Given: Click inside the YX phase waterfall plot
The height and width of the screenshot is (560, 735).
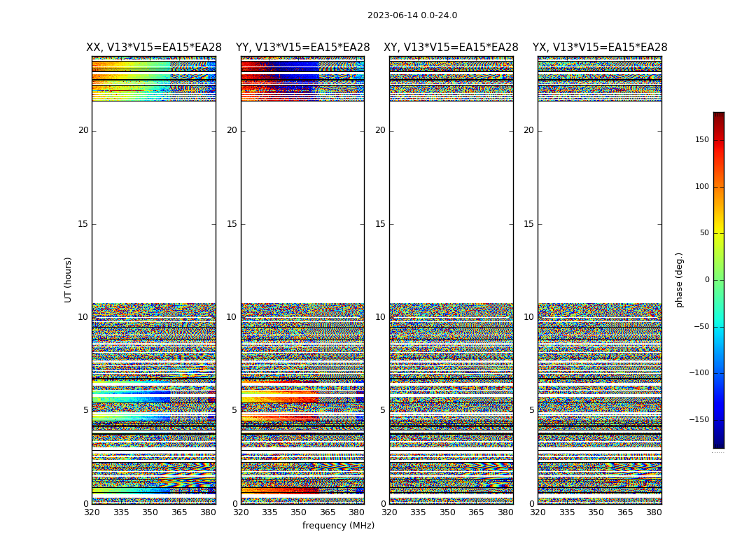Looking at the screenshot, I should tap(600, 280).
